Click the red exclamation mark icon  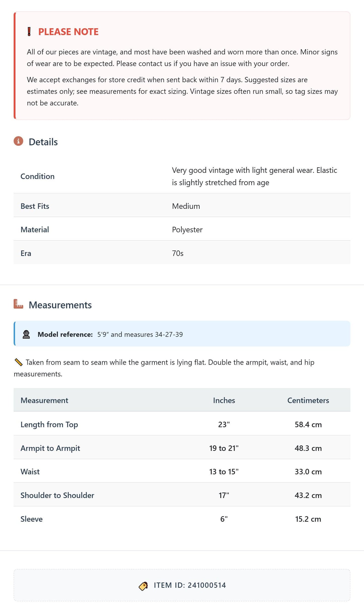[x=29, y=32]
